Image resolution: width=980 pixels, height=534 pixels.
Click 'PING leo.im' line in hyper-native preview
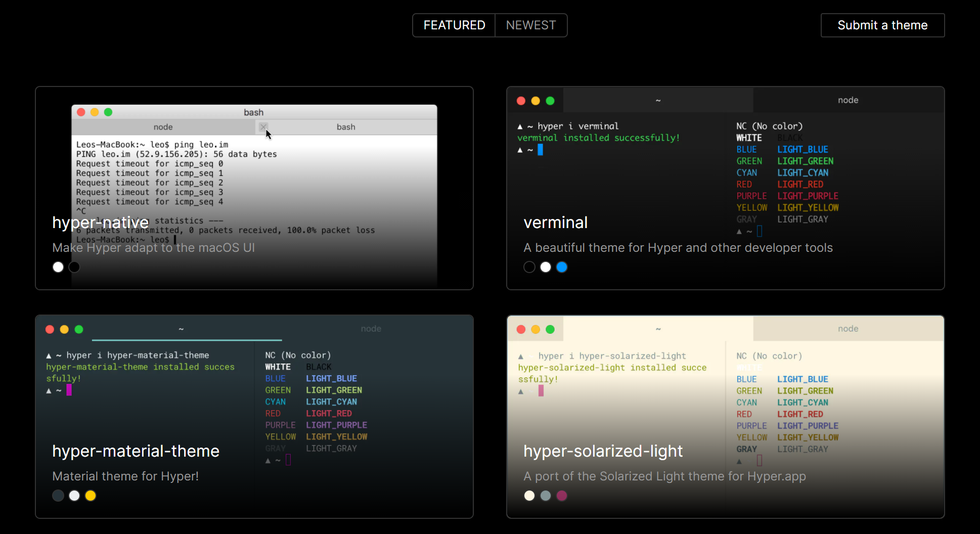pos(176,154)
